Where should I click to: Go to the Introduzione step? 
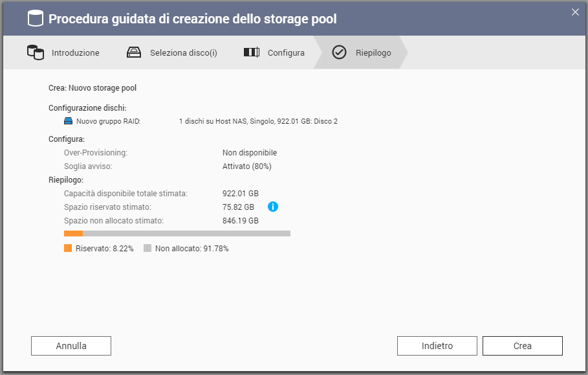pyautogui.click(x=75, y=53)
